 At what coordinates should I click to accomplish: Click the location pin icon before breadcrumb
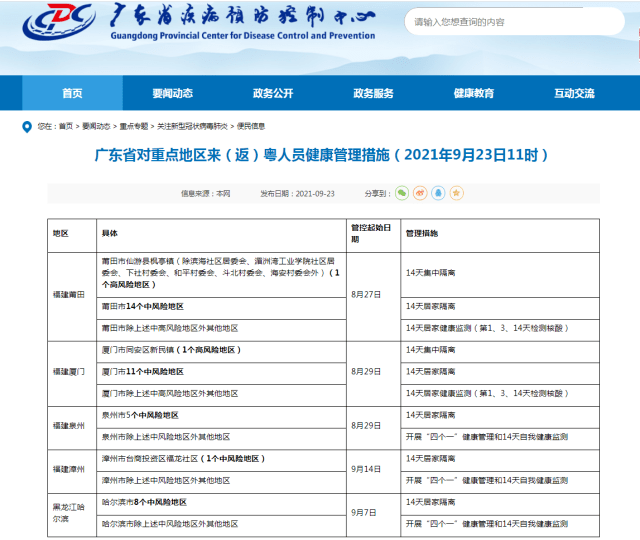[27, 126]
